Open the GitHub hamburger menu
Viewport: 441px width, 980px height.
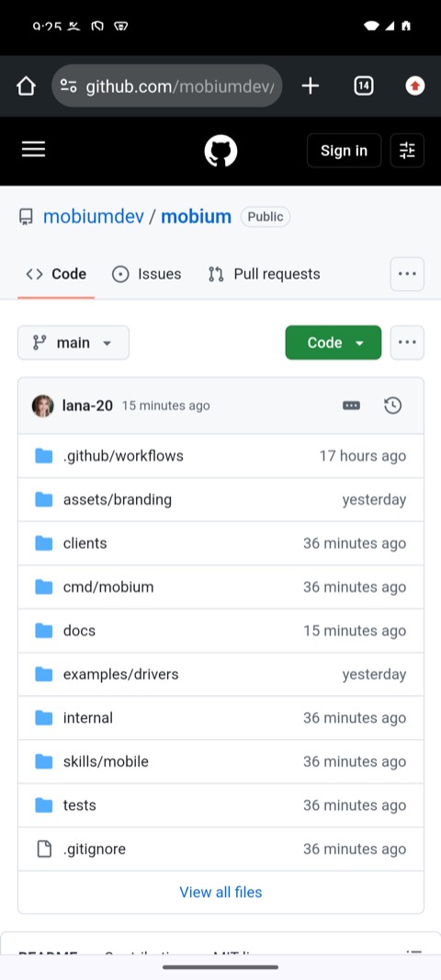pyautogui.click(x=34, y=150)
